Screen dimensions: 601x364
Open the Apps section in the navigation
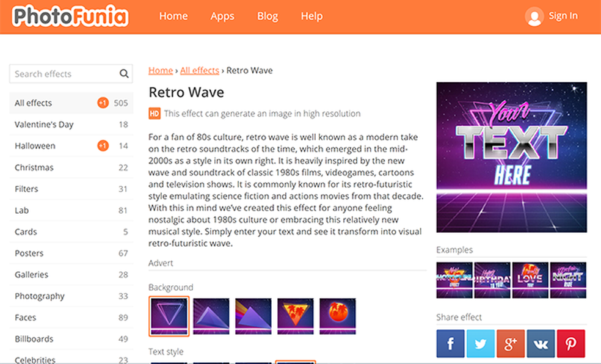tap(222, 16)
